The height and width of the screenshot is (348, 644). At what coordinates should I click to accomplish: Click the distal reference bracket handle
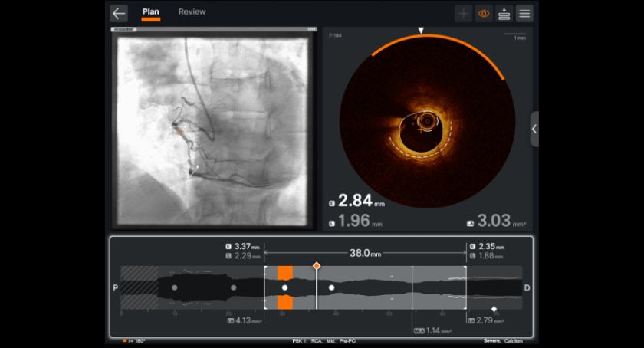point(466,287)
